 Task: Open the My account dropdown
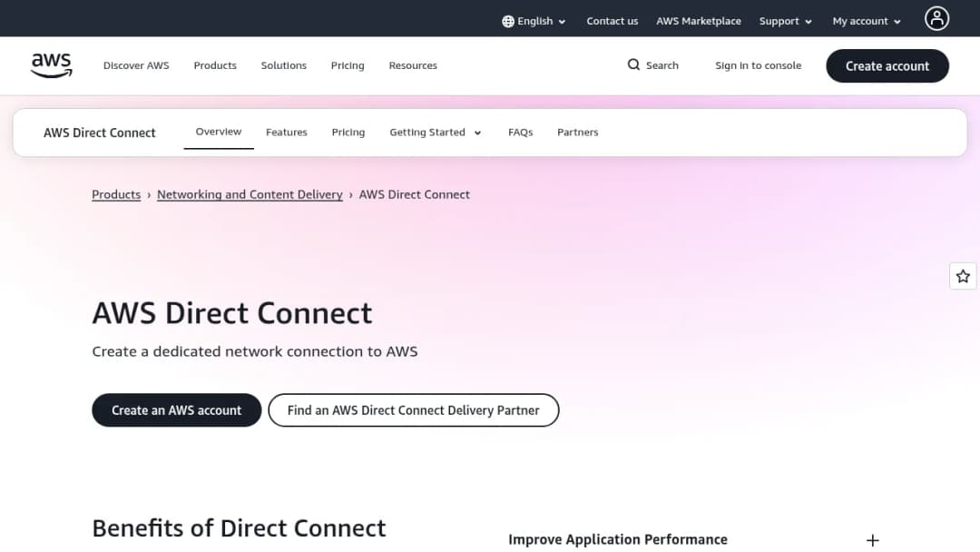867,21
